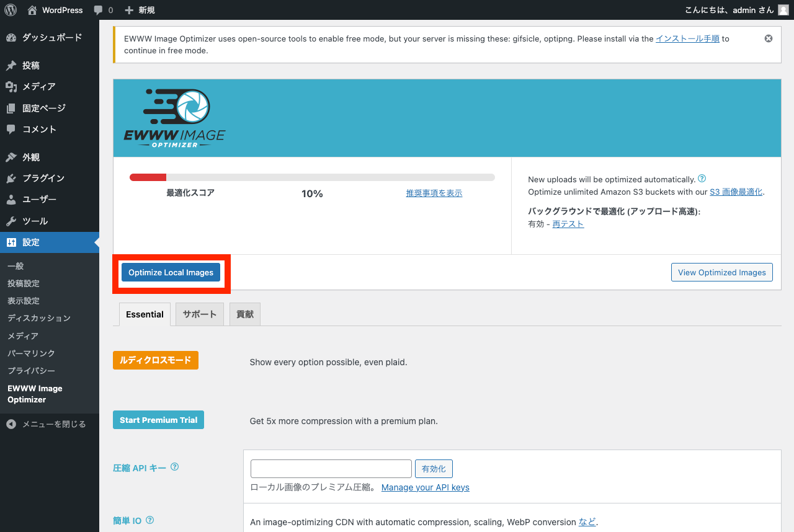The width and height of the screenshot is (794, 532).
Task: Open メディア under the 設定 submenu
Action: pyautogui.click(x=23, y=335)
